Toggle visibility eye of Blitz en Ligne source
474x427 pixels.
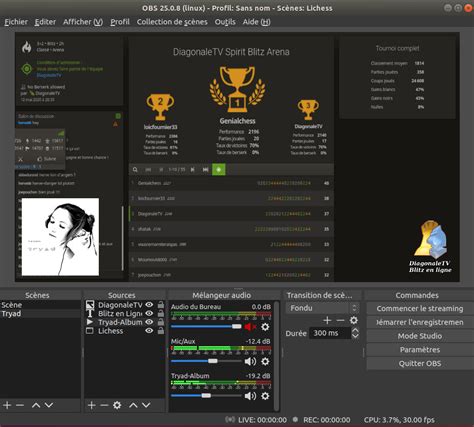coord(149,313)
